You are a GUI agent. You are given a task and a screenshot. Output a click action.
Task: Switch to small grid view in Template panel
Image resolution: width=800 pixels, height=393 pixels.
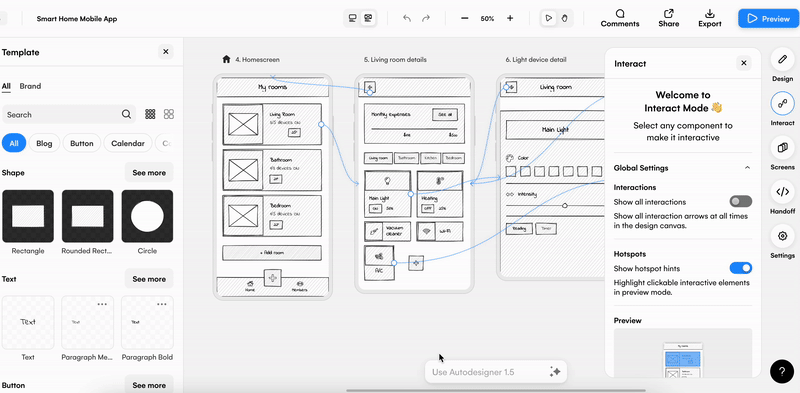[x=150, y=114]
